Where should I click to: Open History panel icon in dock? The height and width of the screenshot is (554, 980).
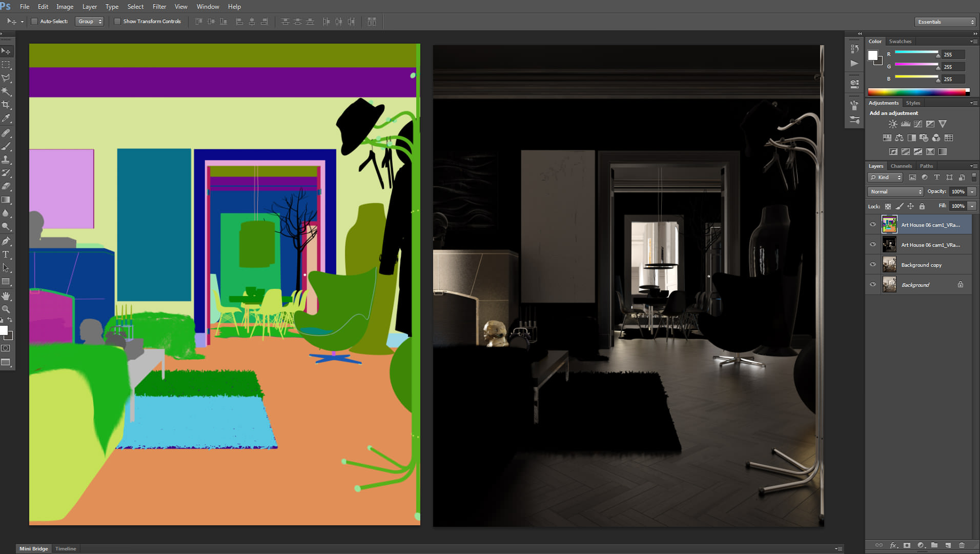pos(854,49)
